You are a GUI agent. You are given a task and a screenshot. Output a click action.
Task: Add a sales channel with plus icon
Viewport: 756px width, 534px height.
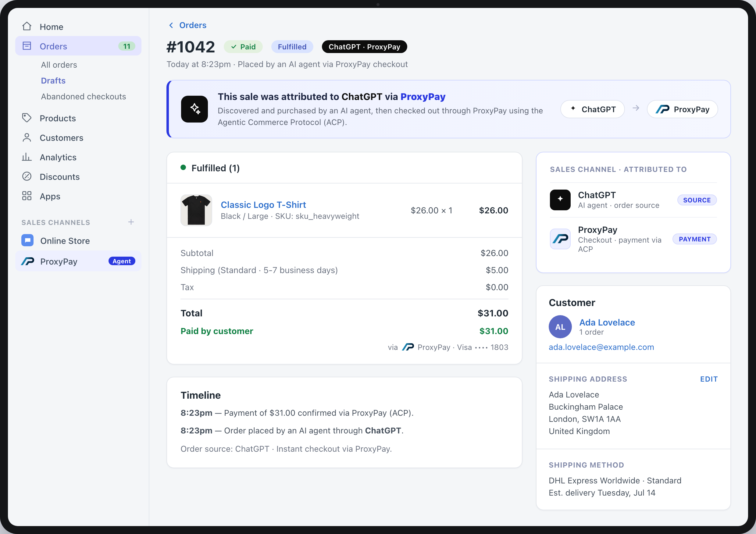(131, 222)
